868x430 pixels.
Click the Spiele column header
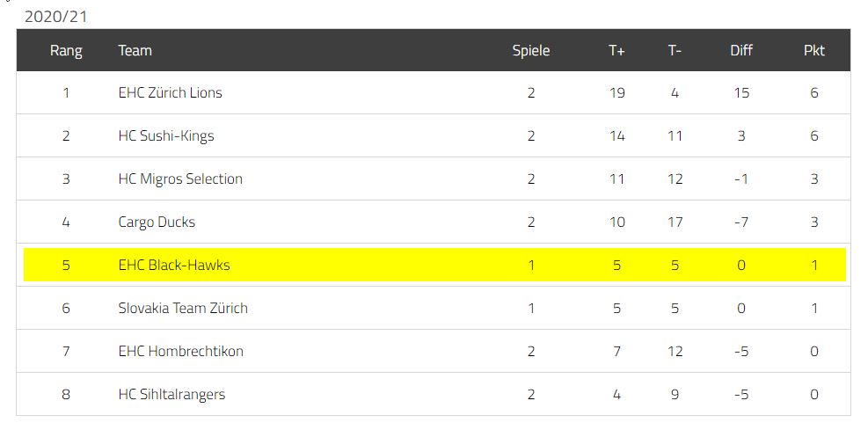pos(531,51)
